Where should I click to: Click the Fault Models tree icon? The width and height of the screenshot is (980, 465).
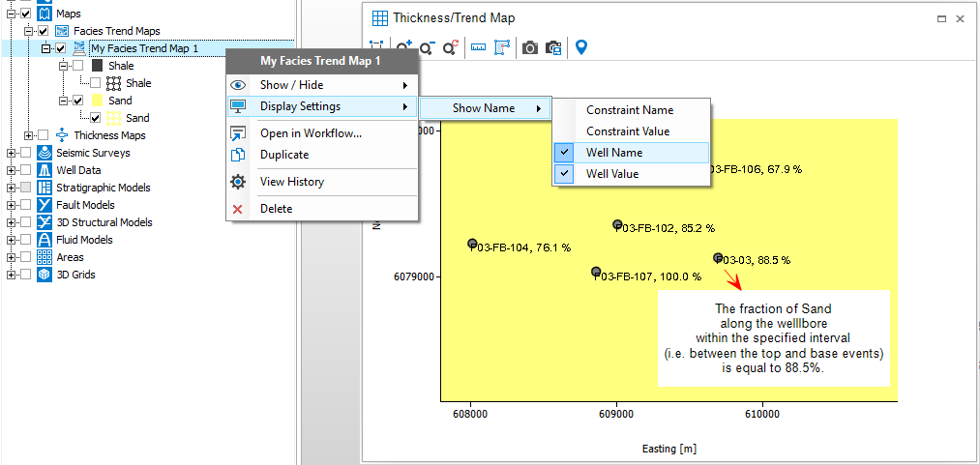pos(45,205)
